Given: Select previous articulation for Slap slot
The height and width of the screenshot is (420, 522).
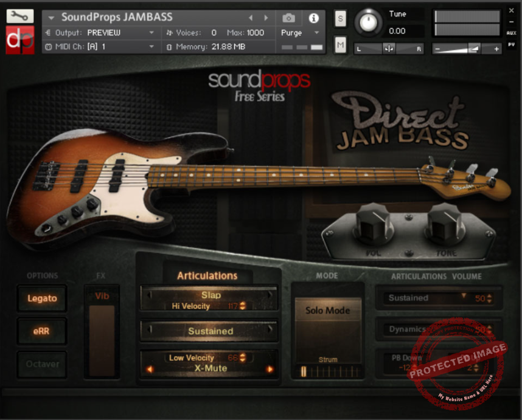Looking at the screenshot, I should [x=150, y=295].
